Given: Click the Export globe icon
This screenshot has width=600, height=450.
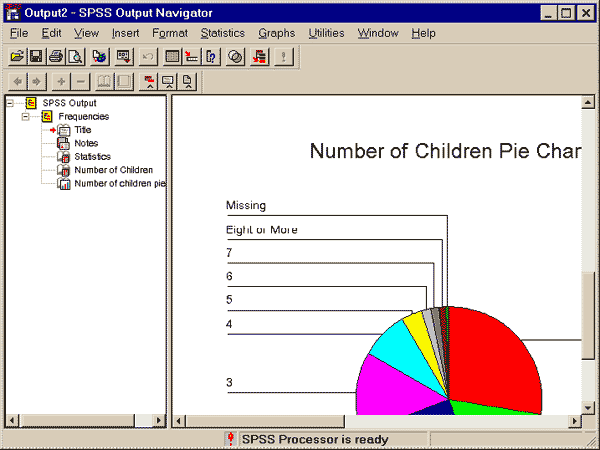Looking at the screenshot, I should pos(99,57).
